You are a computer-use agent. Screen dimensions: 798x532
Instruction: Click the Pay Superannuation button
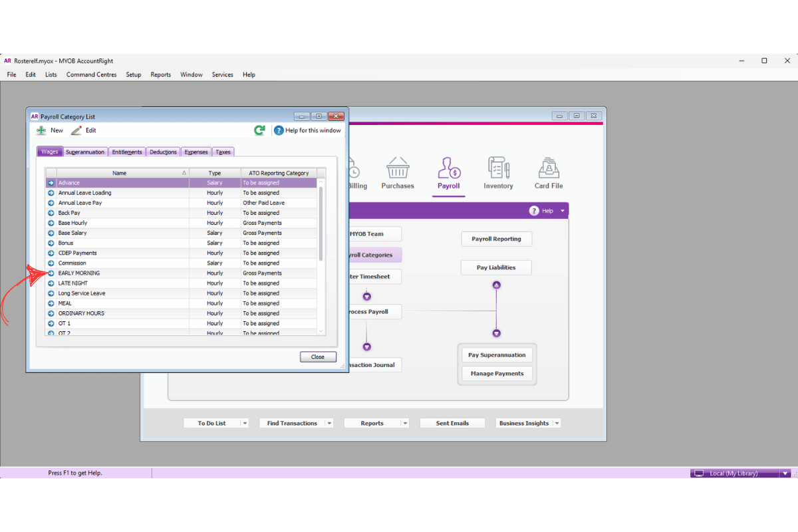click(x=497, y=355)
